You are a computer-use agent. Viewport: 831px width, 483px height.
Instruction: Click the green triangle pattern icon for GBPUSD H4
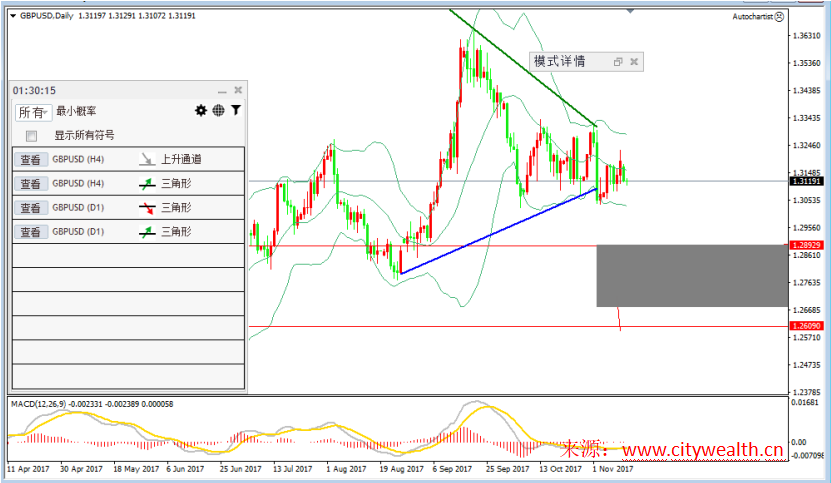(x=147, y=183)
